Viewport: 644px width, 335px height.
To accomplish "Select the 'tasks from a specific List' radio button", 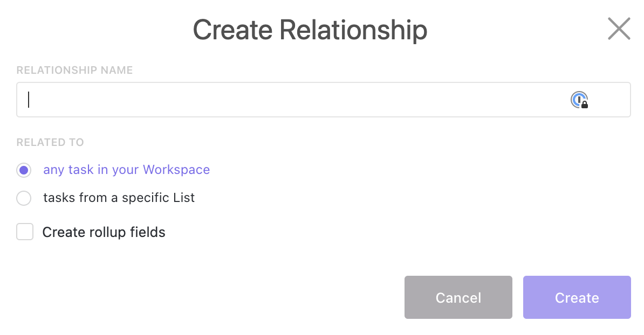I will 24,198.
